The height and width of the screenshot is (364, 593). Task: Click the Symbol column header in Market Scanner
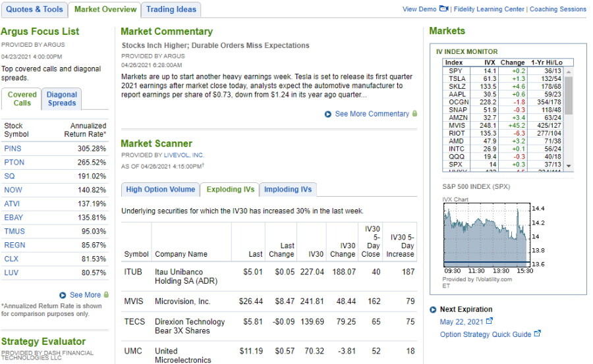coord(136,254)
